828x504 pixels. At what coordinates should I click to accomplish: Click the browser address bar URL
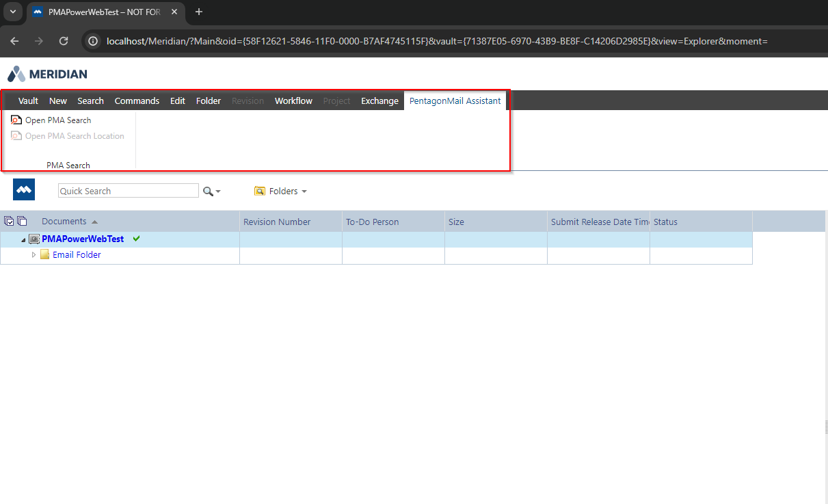(438, 41)
